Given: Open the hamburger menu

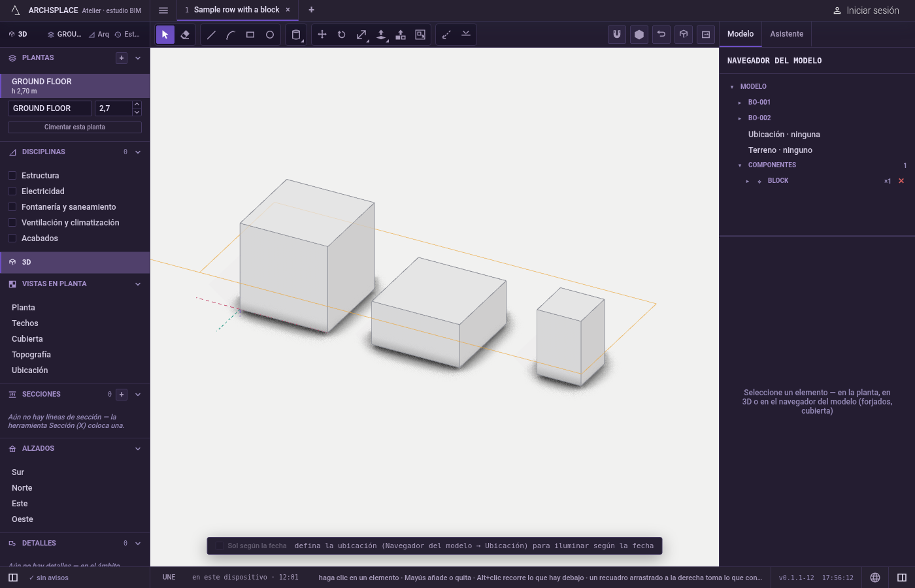Looking at the screenshot, I should click(x=163, y=10).
